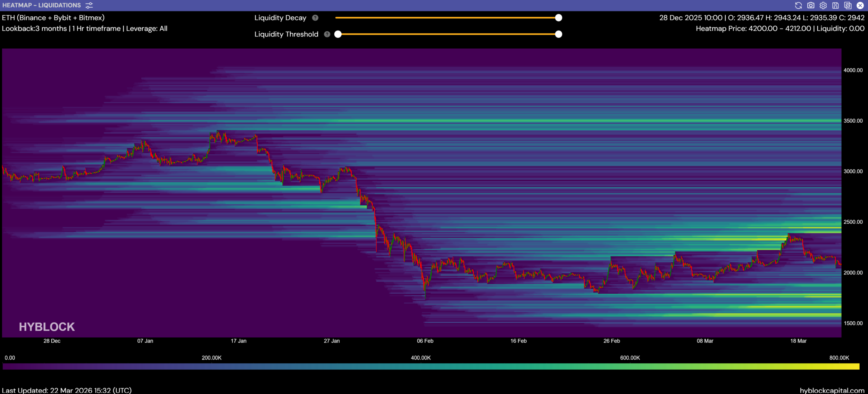
Task: Click Liquidity Threshold left slider handle
Action: [x=338, y=34]
